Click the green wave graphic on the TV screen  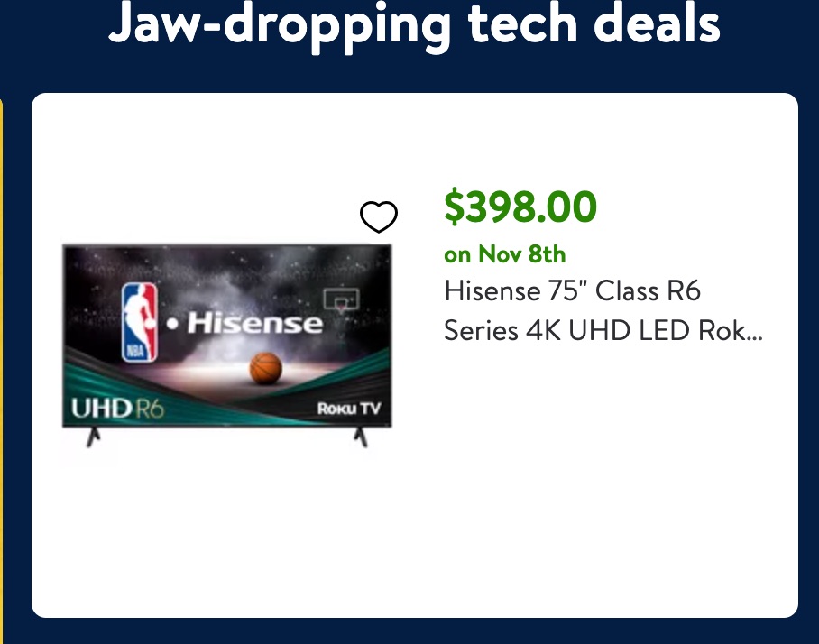335,376
